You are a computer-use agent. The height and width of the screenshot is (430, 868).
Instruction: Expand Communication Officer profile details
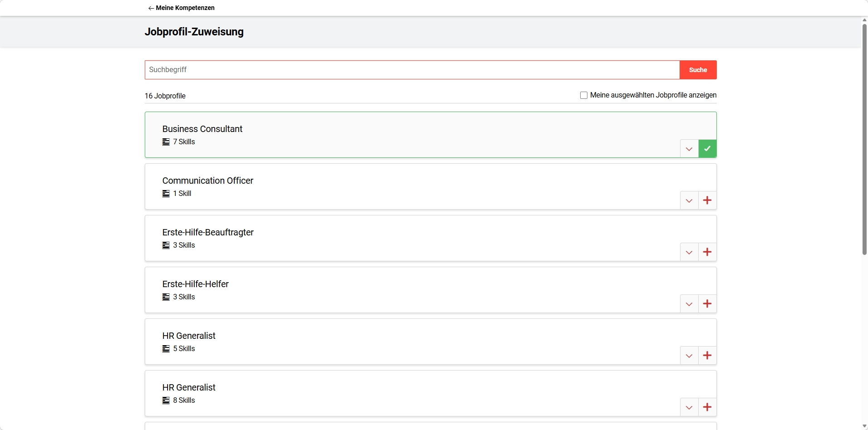[689, 200]
